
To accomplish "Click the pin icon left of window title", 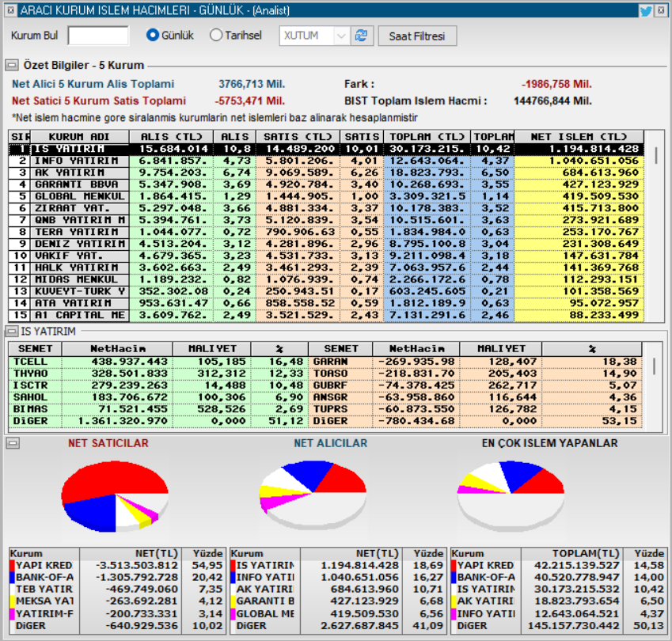I will coord(11,10).
